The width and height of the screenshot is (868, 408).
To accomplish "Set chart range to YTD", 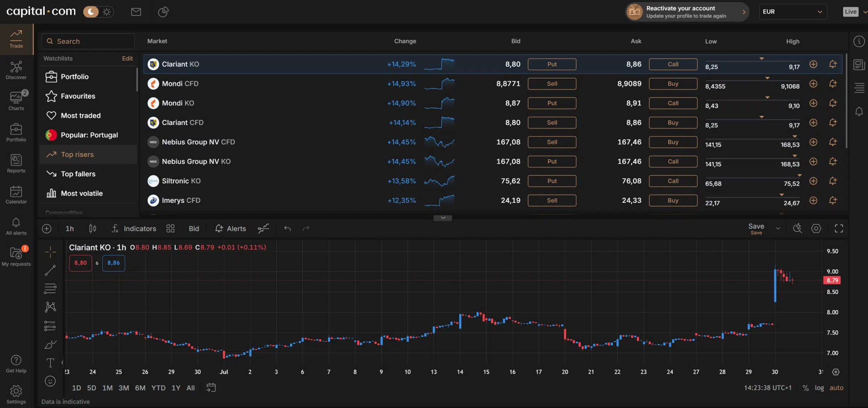I will 158,388.
